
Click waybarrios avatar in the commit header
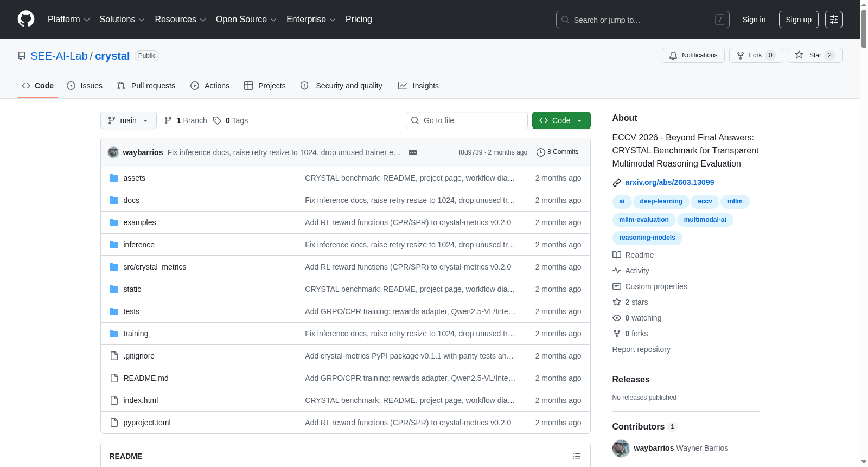113,152
